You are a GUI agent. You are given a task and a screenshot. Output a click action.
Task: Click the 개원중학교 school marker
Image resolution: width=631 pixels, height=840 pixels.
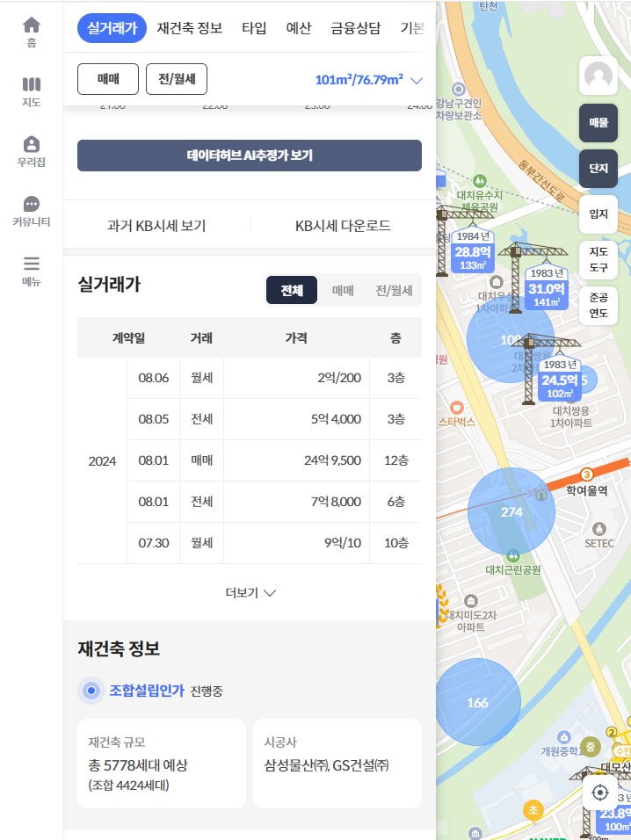coord(562,744)
